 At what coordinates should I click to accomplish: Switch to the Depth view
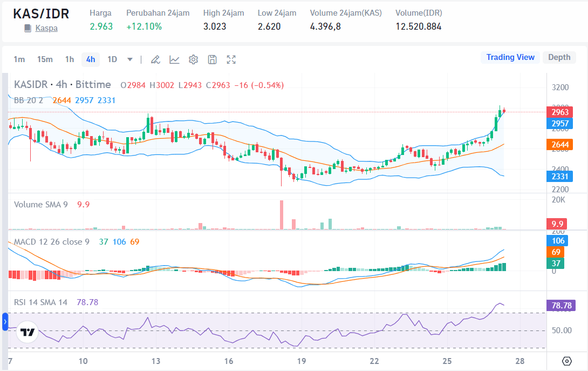pos(559,57)
